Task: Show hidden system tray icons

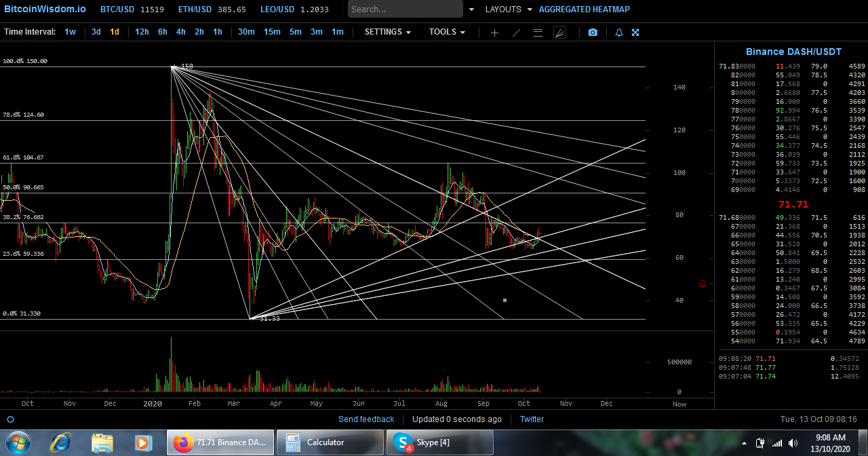Action: (744, 443)
